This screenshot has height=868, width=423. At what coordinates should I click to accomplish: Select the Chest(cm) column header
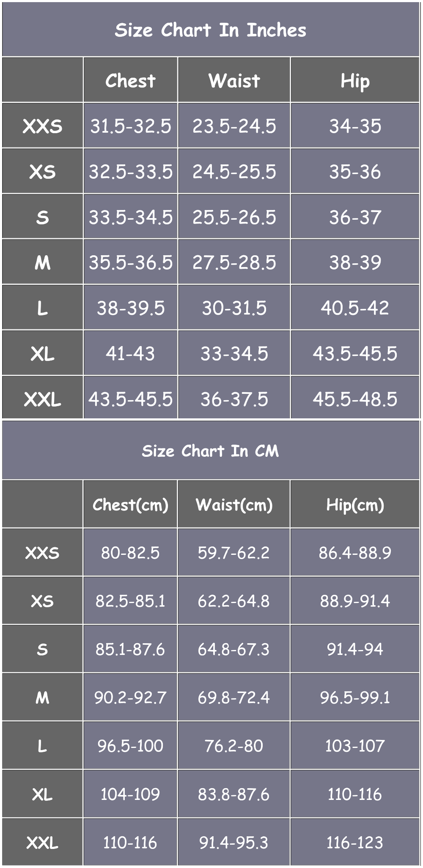point(130,505)
